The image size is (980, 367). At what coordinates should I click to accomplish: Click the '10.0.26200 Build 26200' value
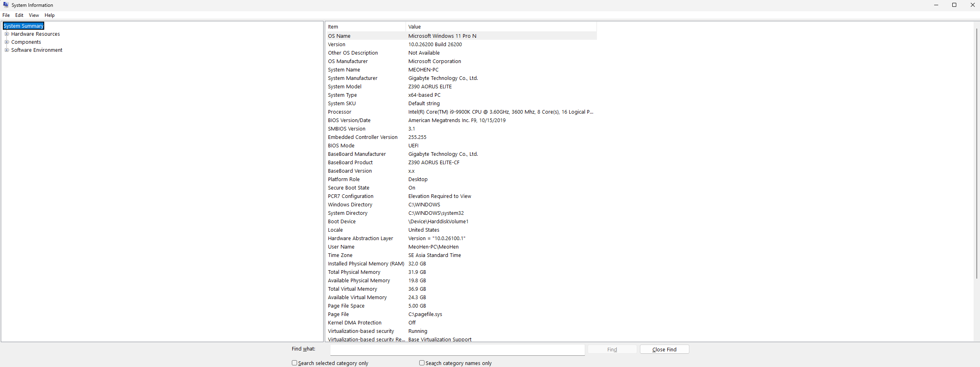[x=435, y=45]
